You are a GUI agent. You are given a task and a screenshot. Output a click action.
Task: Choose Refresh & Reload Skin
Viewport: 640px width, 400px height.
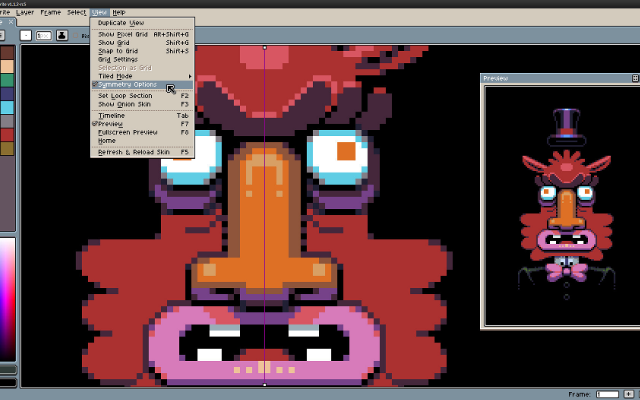click(142, 152)
